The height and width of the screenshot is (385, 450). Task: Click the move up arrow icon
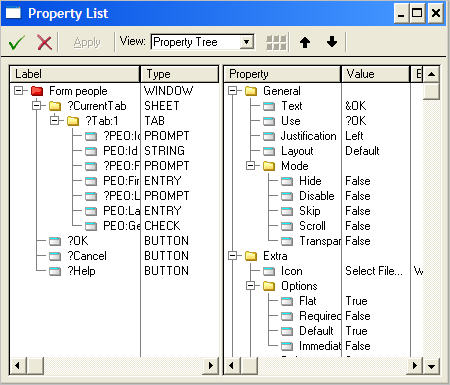[305, 42]
